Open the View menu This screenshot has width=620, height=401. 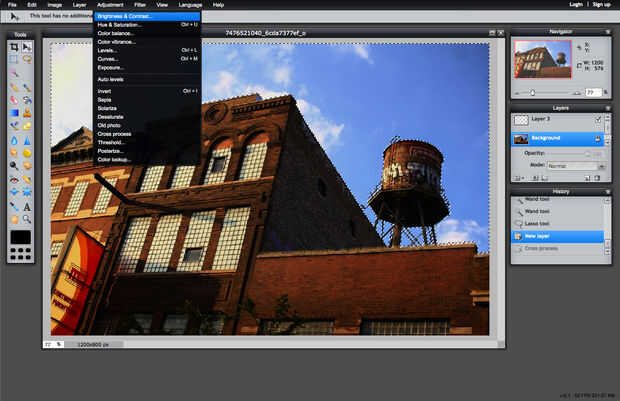[162, 5]
